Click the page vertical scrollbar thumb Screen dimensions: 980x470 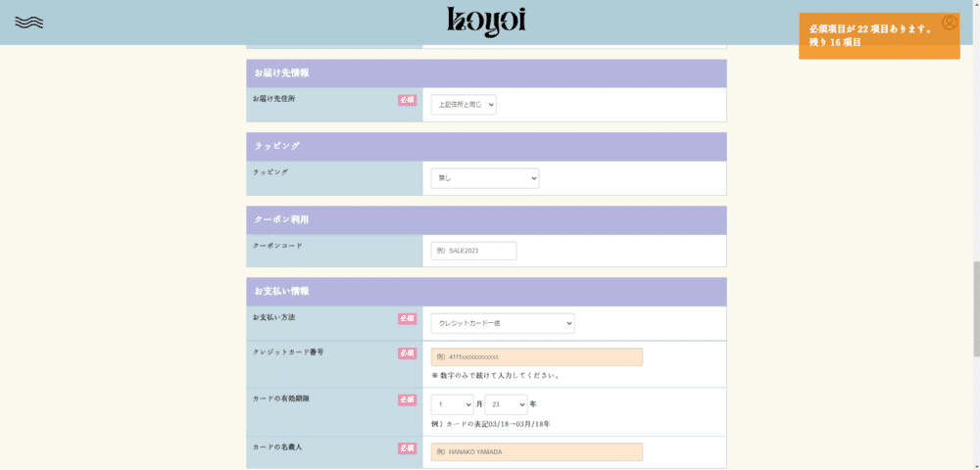pyautogui.click(x=976, y=309)
